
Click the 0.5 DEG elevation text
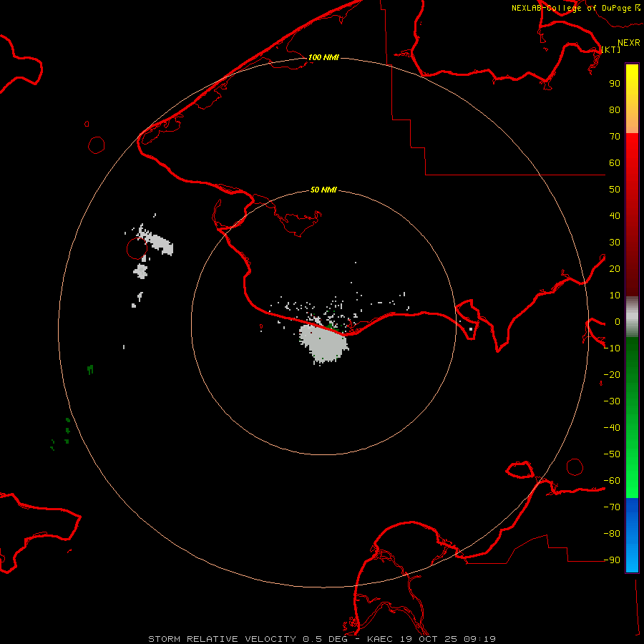(x=325, y=639)
